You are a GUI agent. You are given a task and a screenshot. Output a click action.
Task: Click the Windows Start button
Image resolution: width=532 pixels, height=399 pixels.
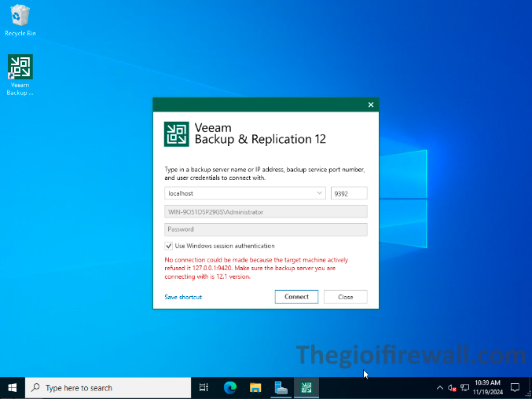tap(13, 387)
